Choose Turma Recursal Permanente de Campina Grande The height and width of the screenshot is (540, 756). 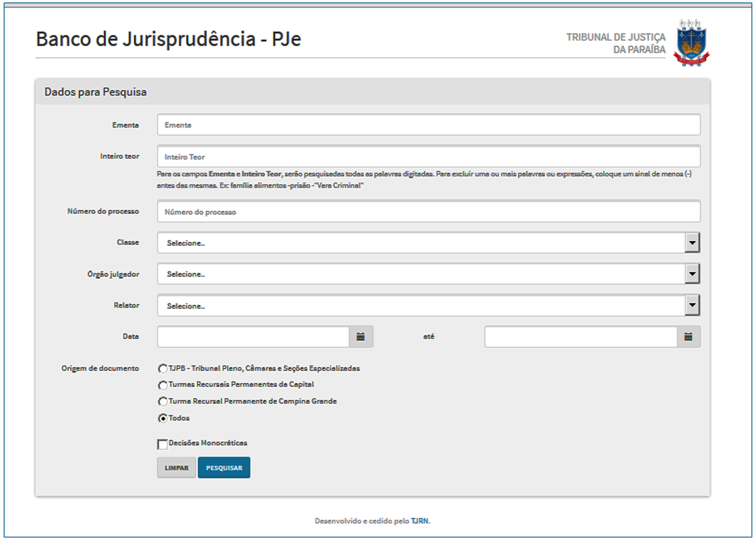(163, 401)
